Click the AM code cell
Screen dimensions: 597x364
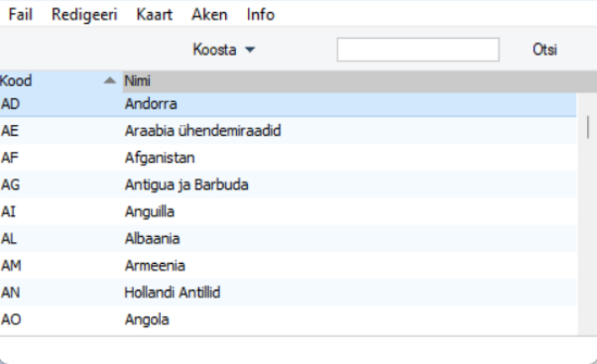coord(60,266)
